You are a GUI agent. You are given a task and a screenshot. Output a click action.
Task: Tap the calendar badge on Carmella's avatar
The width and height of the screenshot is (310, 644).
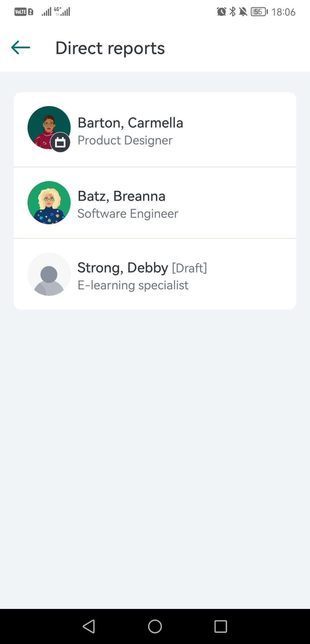coord(60,142)
